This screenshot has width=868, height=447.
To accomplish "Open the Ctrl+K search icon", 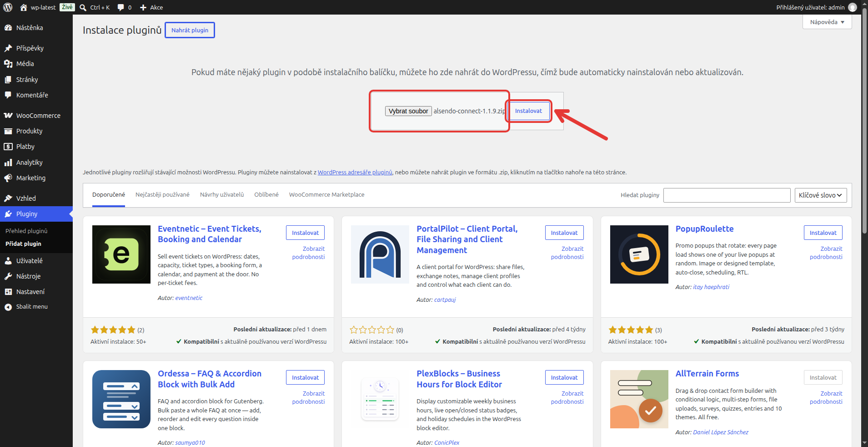I will point(83,7).
